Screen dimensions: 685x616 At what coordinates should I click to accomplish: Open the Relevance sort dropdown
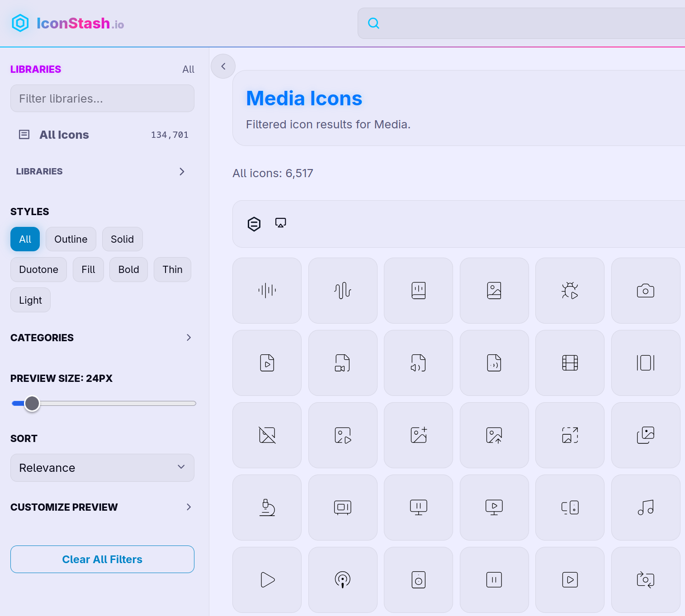click(x=102, y=468)
